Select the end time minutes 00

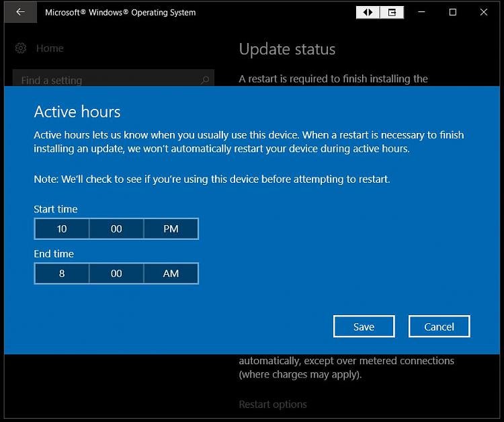click(x=116, y=273)
